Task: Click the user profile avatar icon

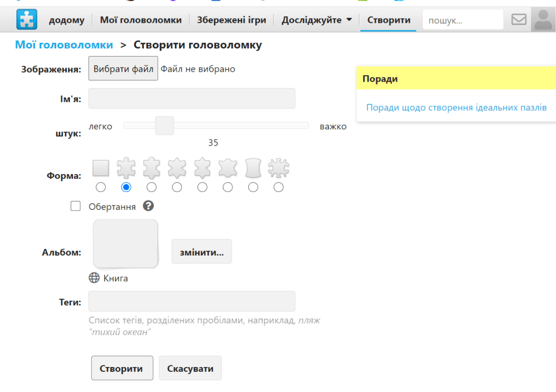Action: pyautogui.click(x=543, y=20)
